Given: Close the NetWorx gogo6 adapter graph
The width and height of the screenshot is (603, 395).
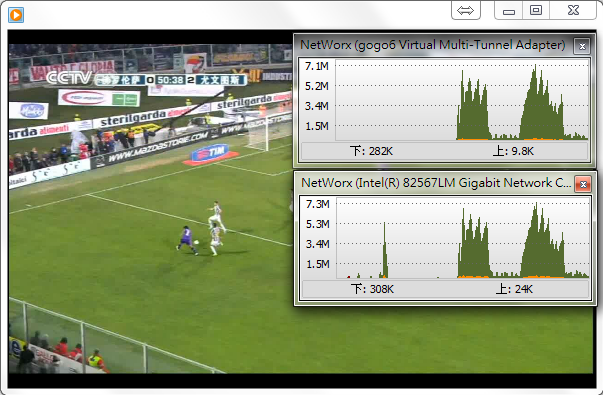Looking at the screenshot, I should pos(582,46).
